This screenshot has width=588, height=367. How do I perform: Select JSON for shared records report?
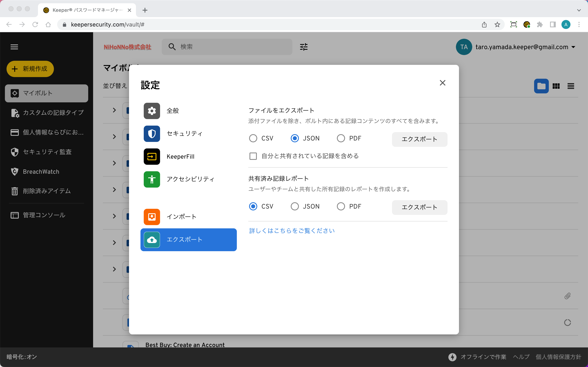pos(295,206)
